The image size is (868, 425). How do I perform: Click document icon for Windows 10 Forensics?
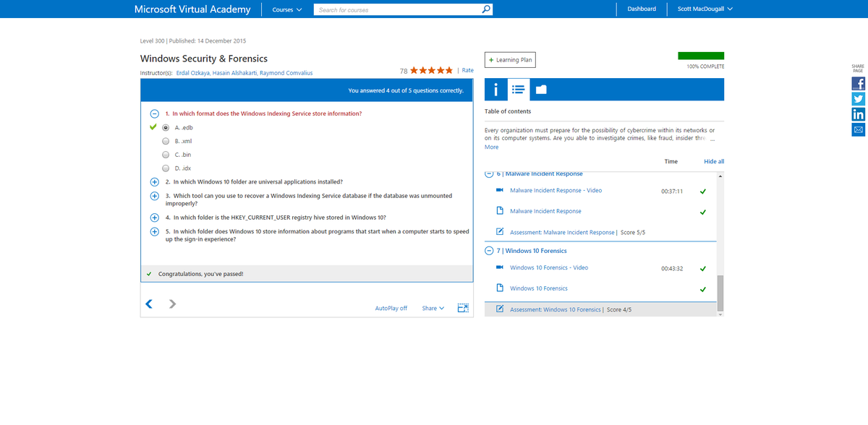click(499, 288)
